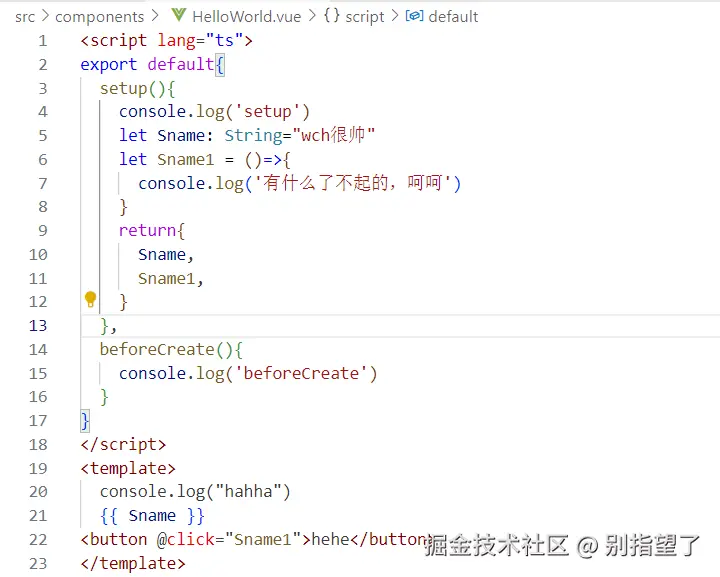The image size is (720, 577).
Task: Click the 'return' keyword on line 9
Action: (147, 230)
